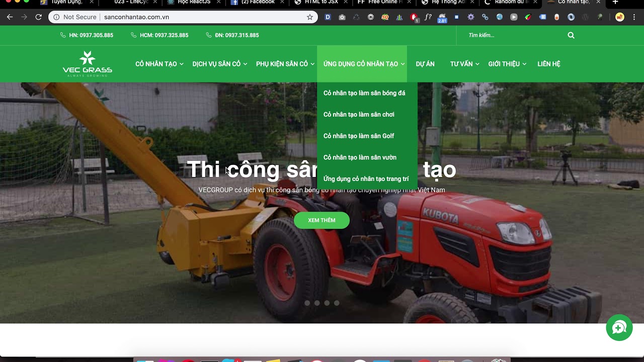Click the blue D extension icon
Image resolution: width=644 pixels, height=362 pixels.
point(328,17)
